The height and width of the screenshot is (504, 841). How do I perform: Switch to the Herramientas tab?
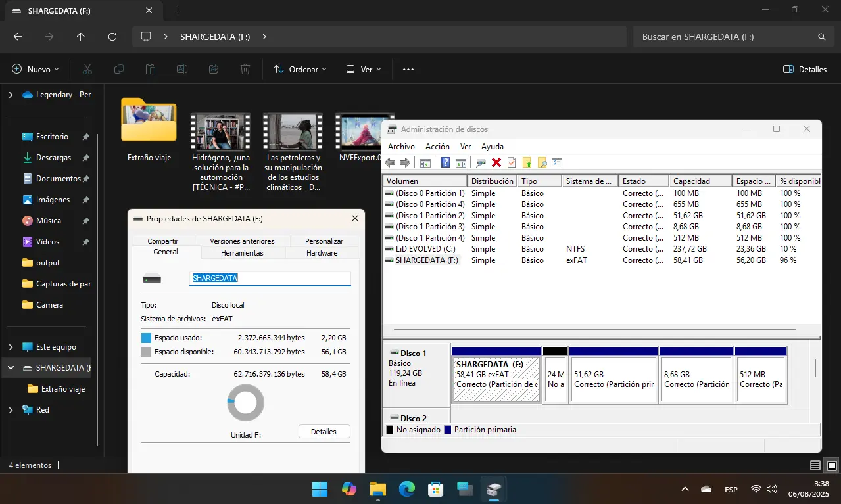pyautogui.click(x=242, y=253)
